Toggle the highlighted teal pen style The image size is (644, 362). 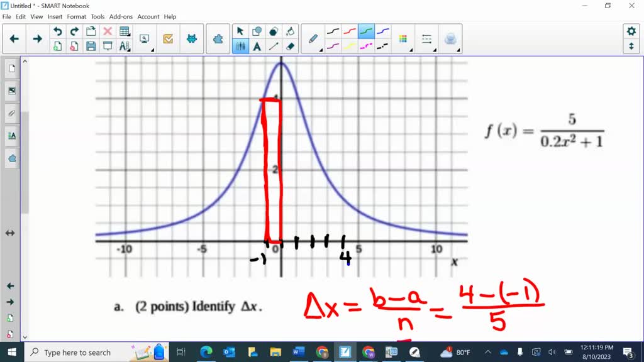tap(365, 31)
